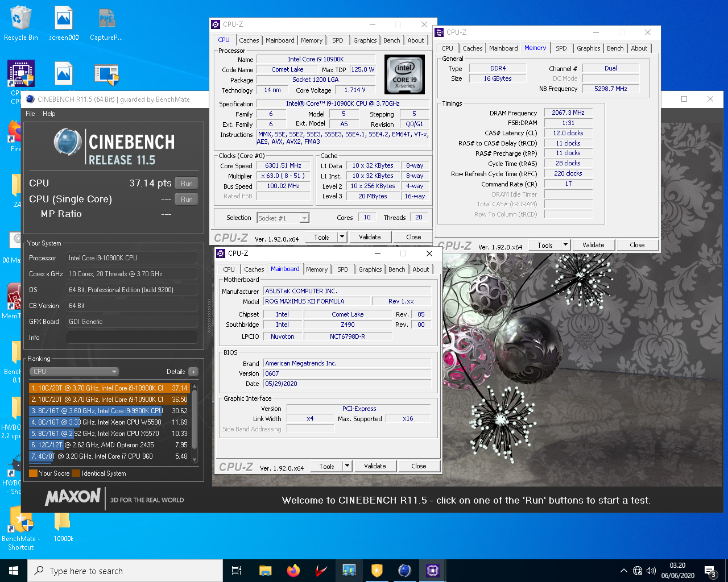The image size is (728, 582).
Task: Click Tools button in CPU tab window
Action: 321,237
